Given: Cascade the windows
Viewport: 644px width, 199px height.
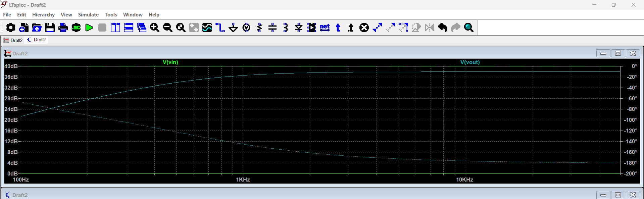Looking at the screenshot, I should 142,28.
